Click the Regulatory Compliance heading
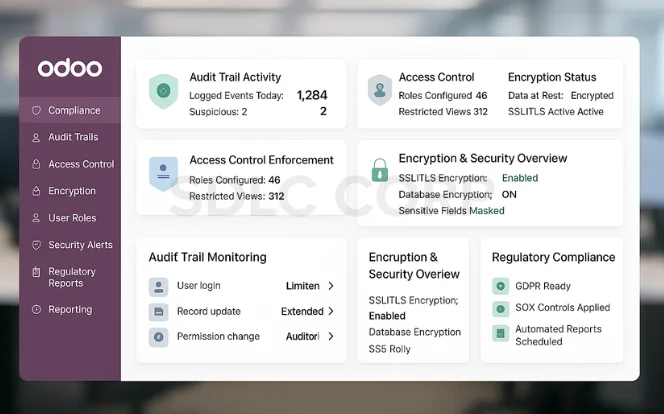The image size is (664, 414). [553, 257]
